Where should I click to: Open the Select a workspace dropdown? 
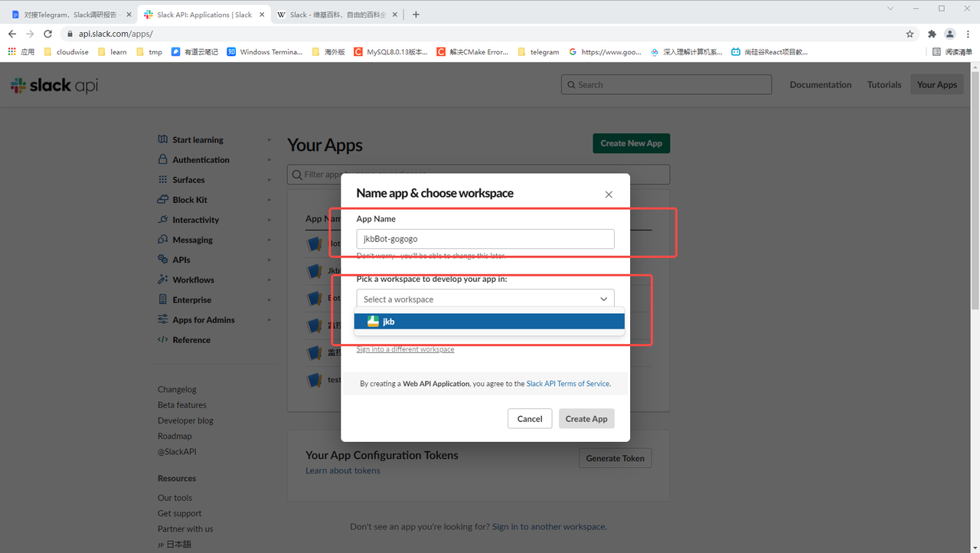tap(485, 299)
